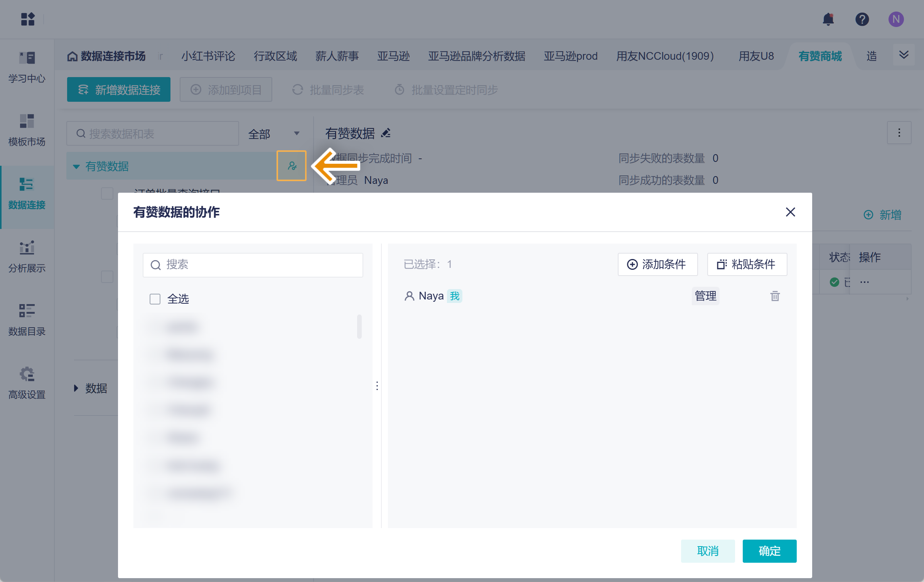Click the notification bell icon
Screen dimensions: 924x582
828,19
